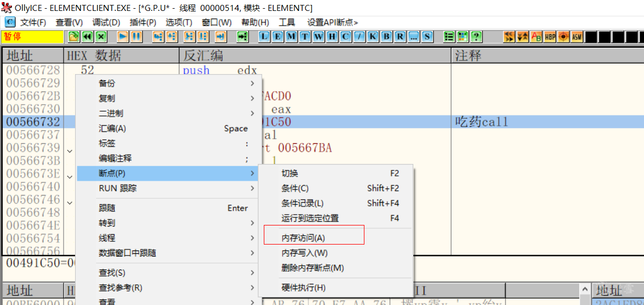Click the 反汇编 column header

315,56
